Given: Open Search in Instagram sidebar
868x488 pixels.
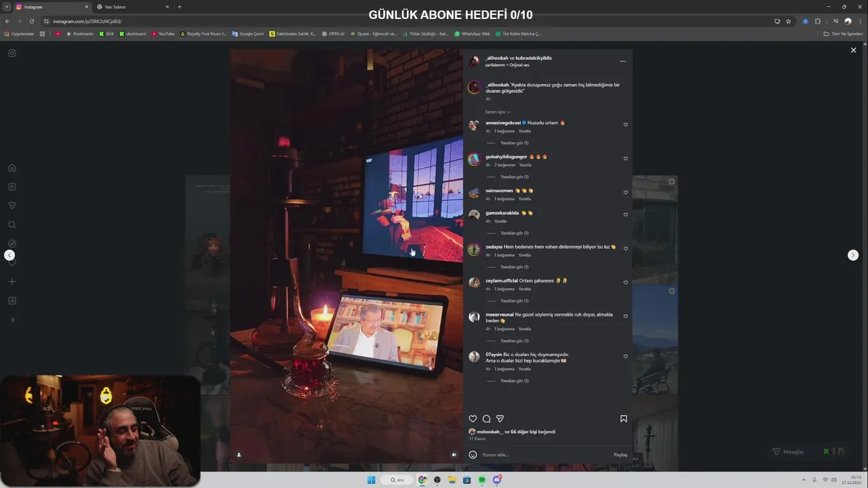Looking at the screenshot, I should [x=12, y=224].
